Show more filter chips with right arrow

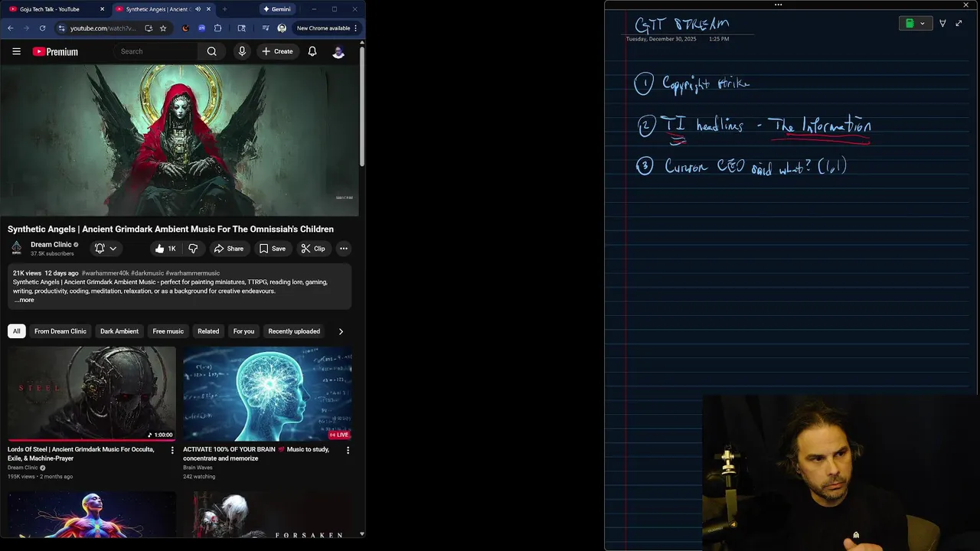point(341,331)
